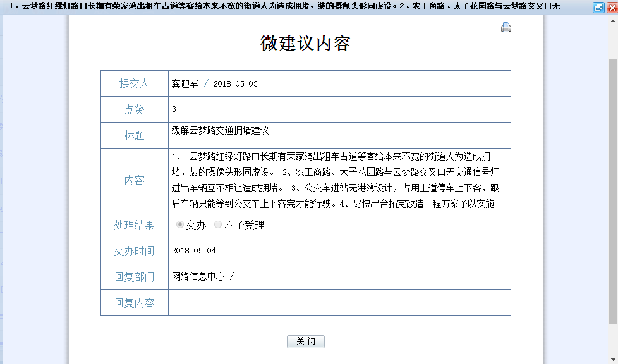This screenshot has width=618, height=364.
Task: Click the 回复部门 value 网络信息中心
Action: 198,277
